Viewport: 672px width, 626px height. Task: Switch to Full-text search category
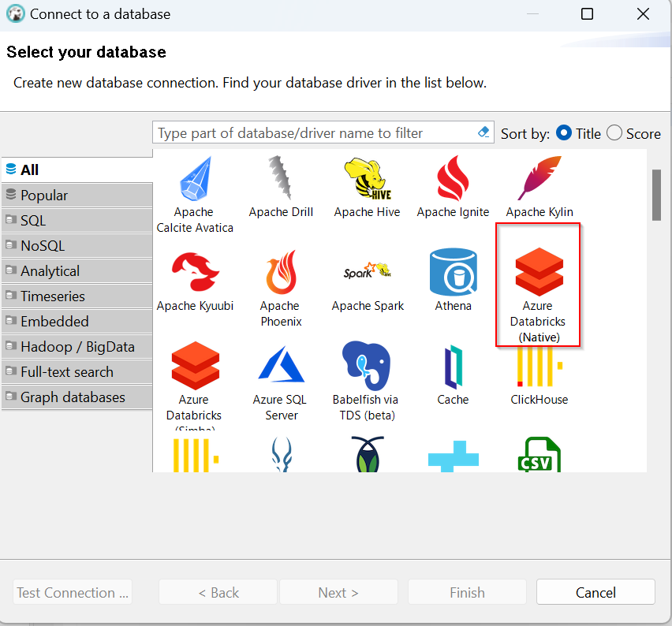77,372
